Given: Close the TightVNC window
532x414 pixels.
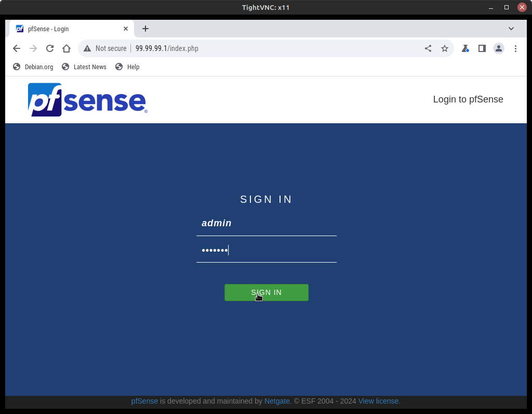Looking at the screenshot, I should 522,7.
